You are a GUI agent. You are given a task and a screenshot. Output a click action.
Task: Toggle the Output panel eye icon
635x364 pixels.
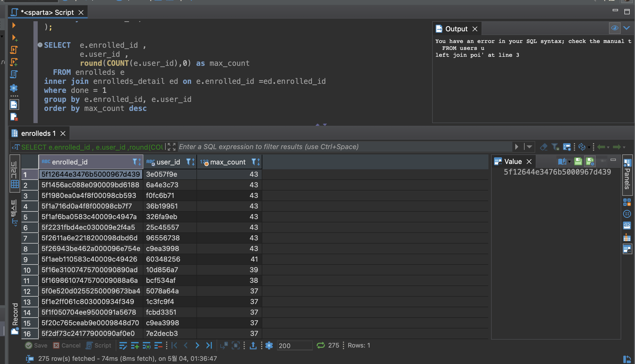[614, 28]
